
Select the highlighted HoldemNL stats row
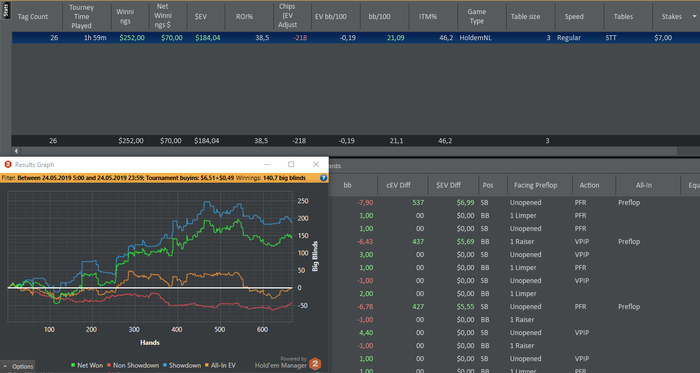pyautogui.click(x=356, y=38)
